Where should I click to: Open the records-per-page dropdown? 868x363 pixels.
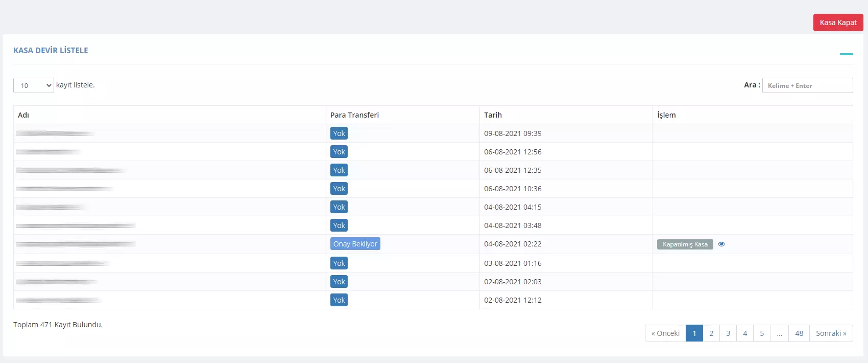pyautogui.click(x=34, y=85)
